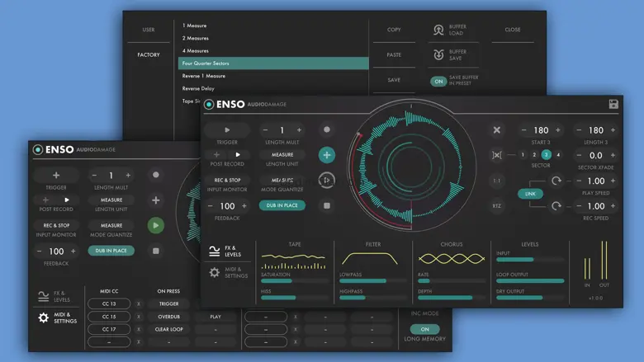The height and width of the screenshot is (362, 644).
Task: Click the Buffer Save icon
Action: click(x=438, y=54)
